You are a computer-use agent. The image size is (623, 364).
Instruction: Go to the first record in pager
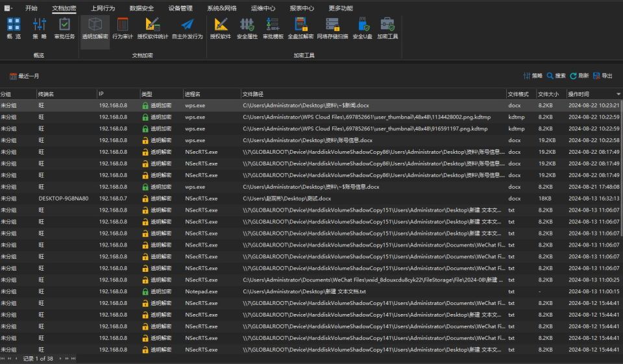coord(4,358)
